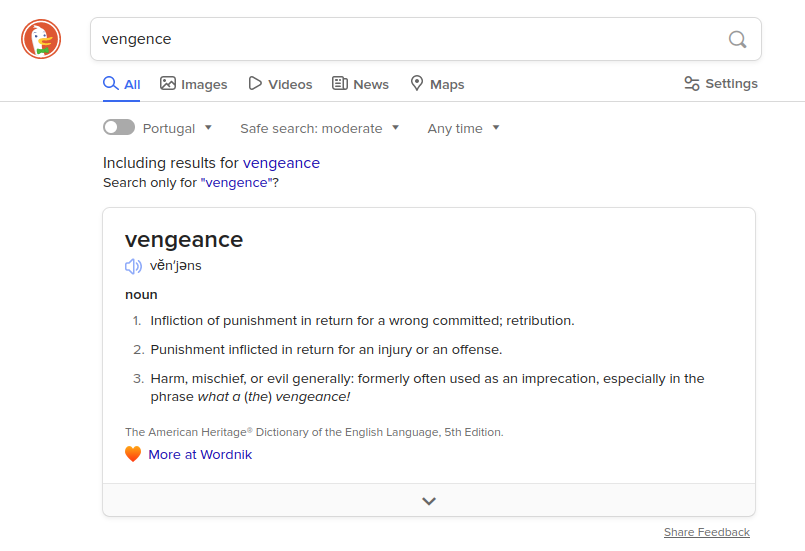Image resolution: width=805 pixels, height=551 pixels.
Task: Click the blue vengeance suggestion link
Action: tap(281, 163)
